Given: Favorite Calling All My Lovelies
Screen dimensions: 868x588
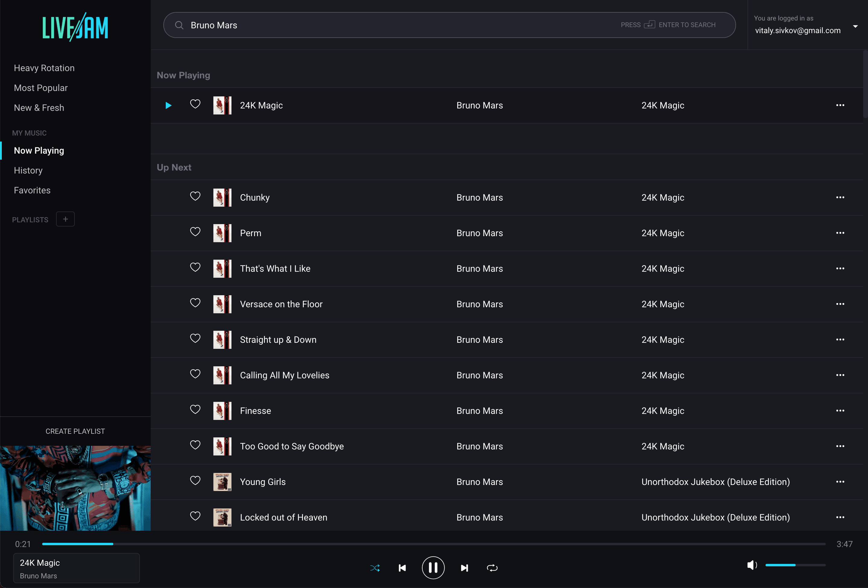Looking at the screenshot, I should click(195, 374).
